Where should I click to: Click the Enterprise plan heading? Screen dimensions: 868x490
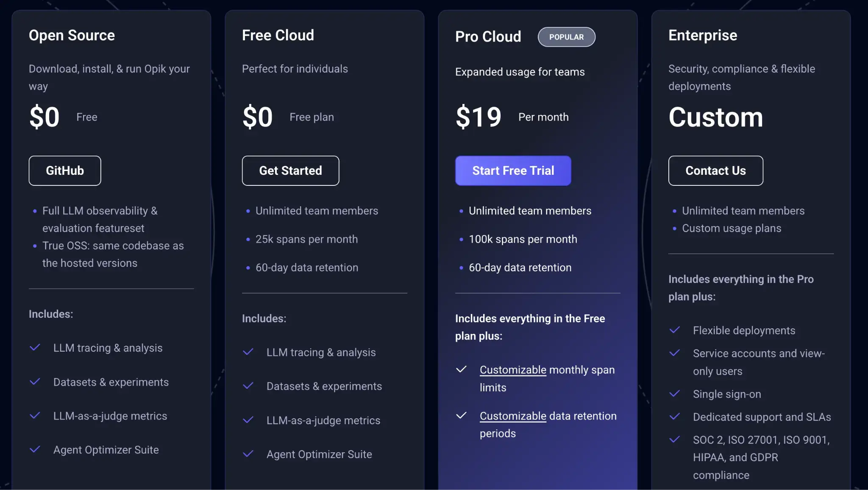702,35
